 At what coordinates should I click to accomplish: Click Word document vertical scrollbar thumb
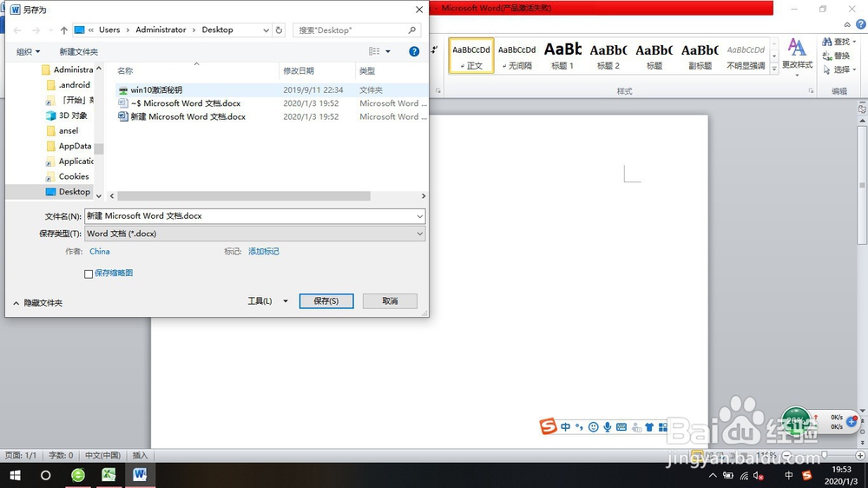862,184
